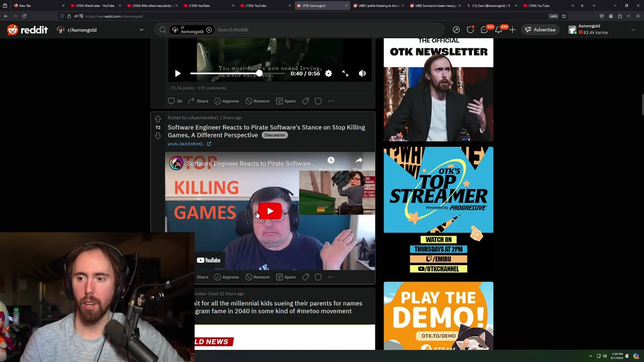Open the Reddit video settings gear

point(329,73)
